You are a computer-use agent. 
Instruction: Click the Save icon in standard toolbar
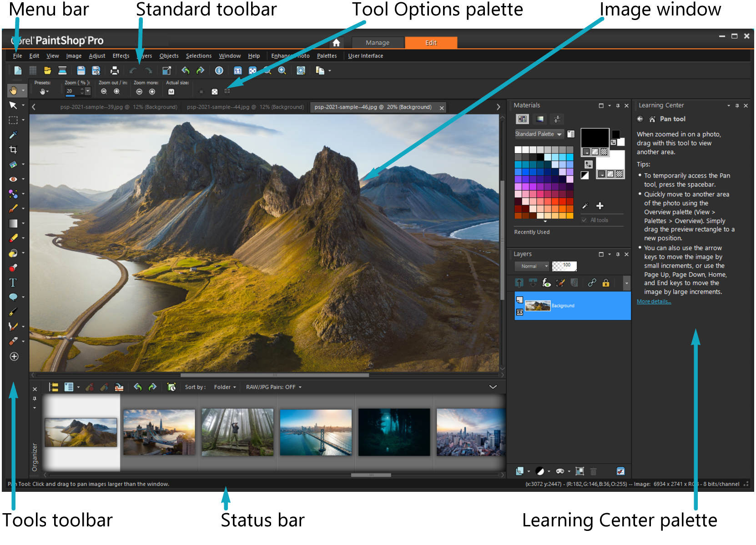point(81,70)
